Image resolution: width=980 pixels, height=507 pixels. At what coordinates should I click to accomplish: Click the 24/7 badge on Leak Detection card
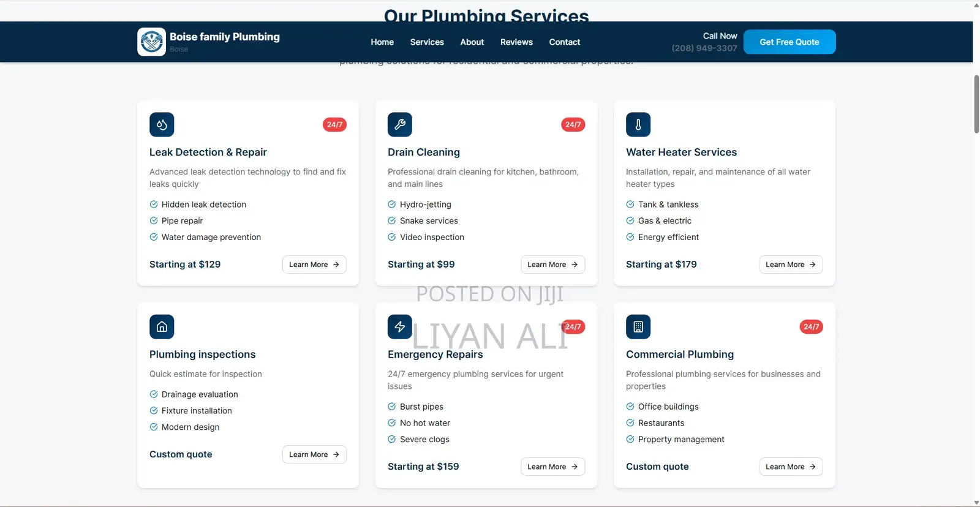[x=334, y=124]
